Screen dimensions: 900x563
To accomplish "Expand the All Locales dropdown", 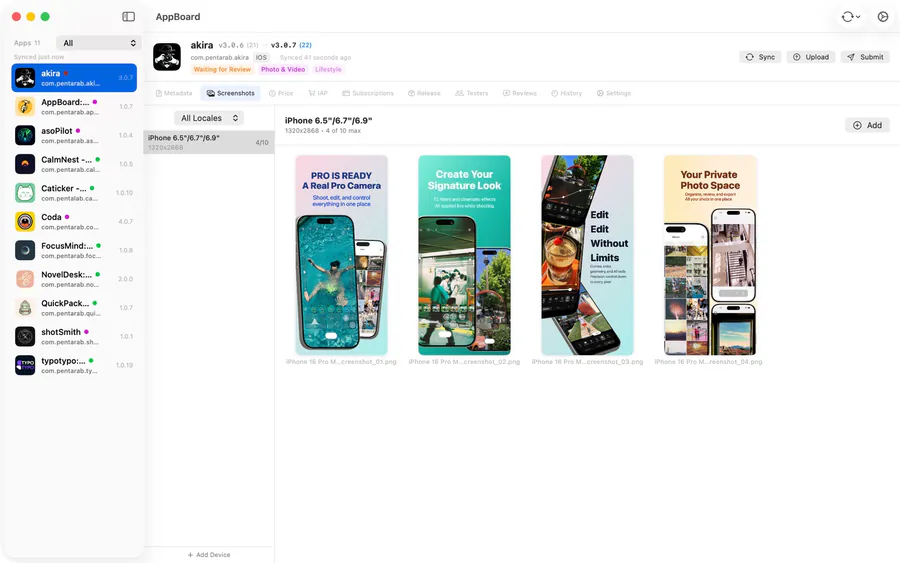I will pyautogui.click(x=209, y=118).
